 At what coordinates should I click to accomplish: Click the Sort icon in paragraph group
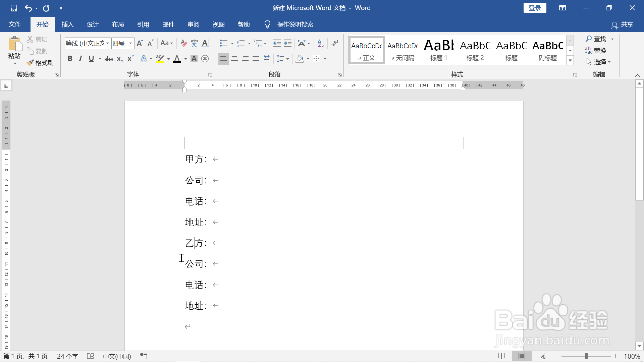pyautogui.click(x=321, y=43)
